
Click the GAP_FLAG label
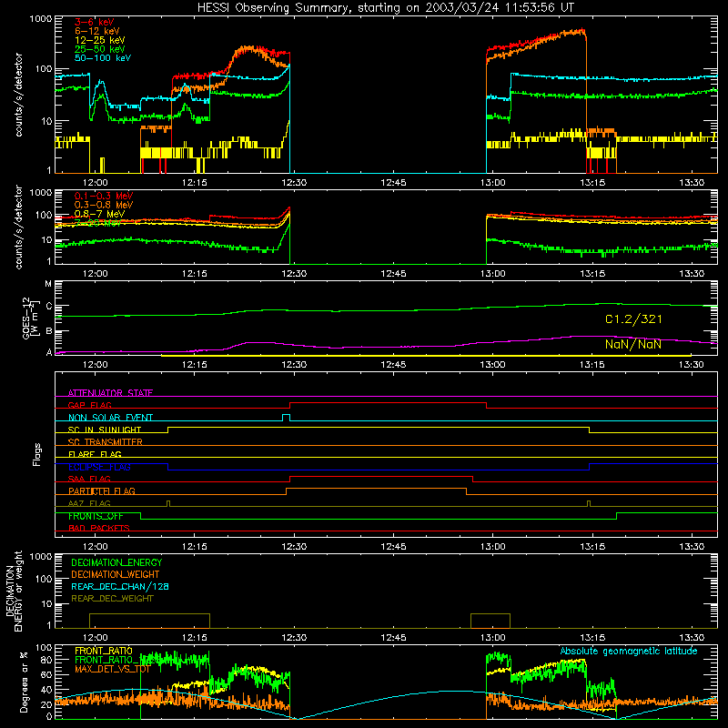click(x=89, y=405)
